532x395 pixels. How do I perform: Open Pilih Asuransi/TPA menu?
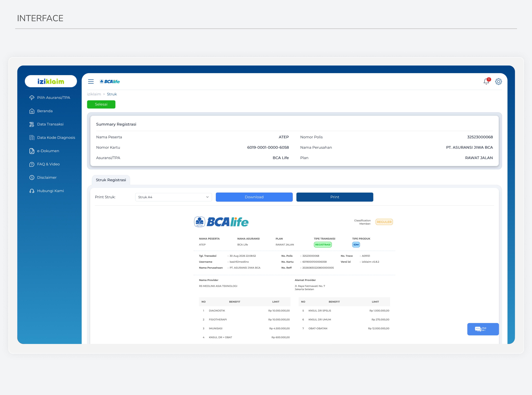click(x=54, y=98)
